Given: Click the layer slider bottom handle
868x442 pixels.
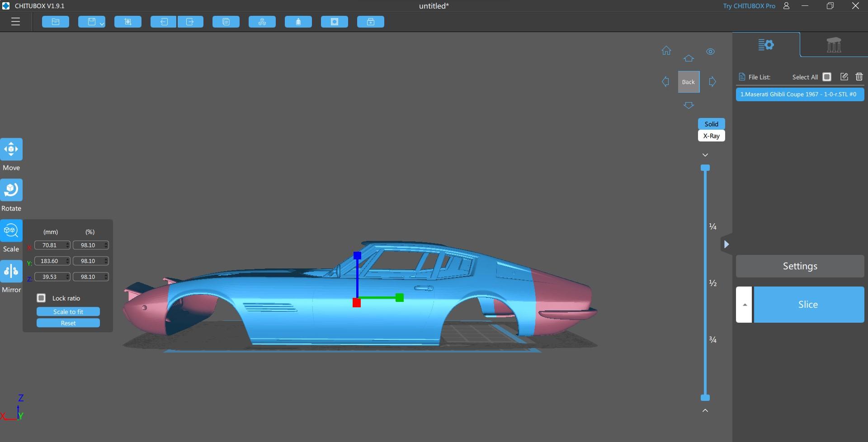Looking at the screenshot, I should click(705, 398).
